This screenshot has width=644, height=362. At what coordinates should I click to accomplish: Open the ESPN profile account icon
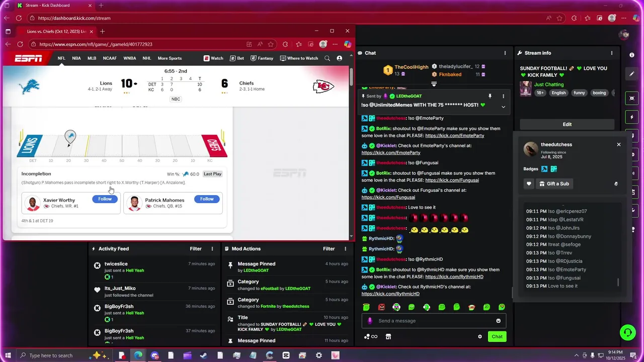pyautogui.click(x=339, y=58)
